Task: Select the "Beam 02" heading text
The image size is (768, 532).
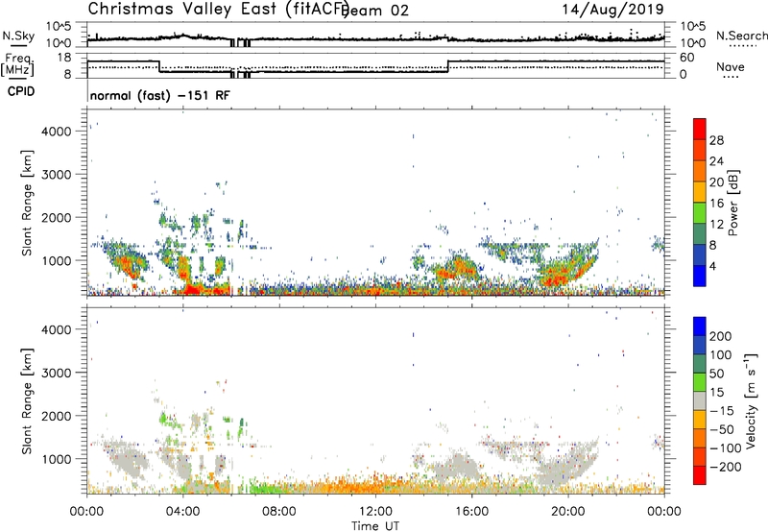Action: [x=376, y=11]
